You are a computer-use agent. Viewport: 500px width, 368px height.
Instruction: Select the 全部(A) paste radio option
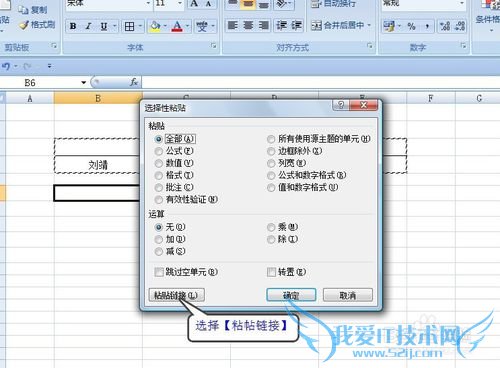click(175, 139)
